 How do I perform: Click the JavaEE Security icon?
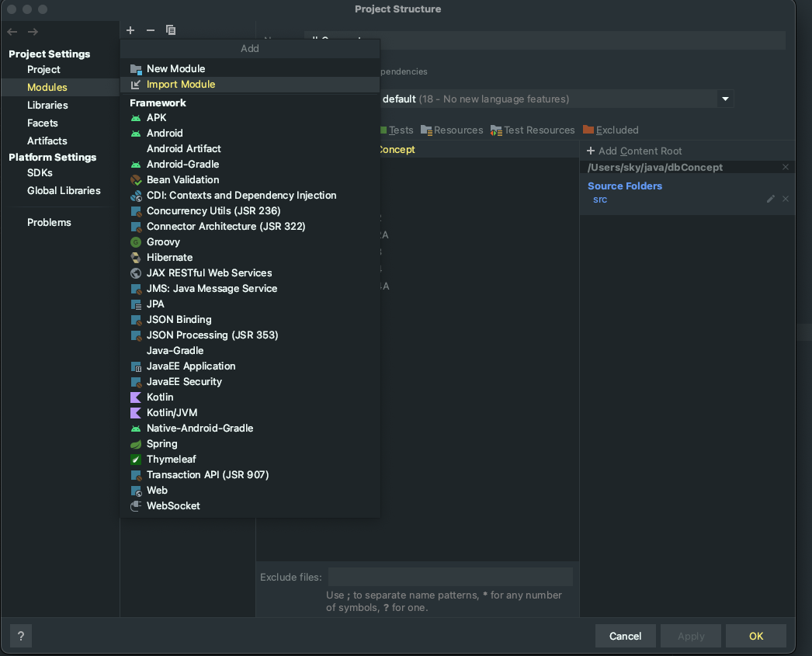pos(136,382)
